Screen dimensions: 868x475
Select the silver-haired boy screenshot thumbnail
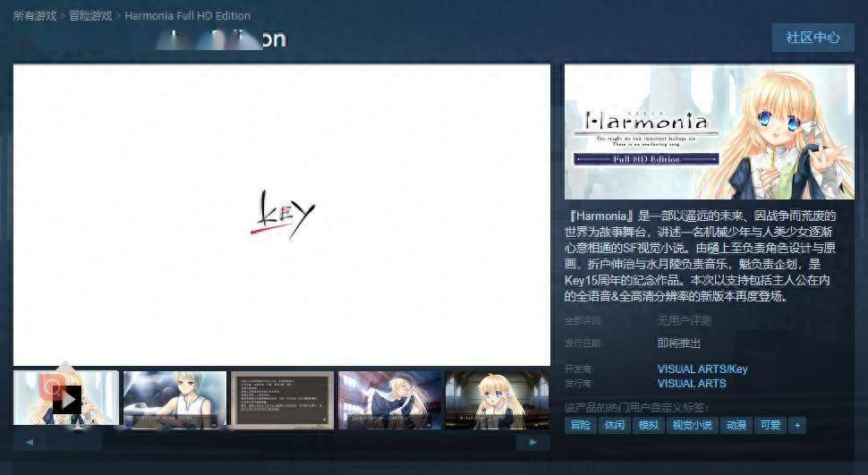click(174, 400)
